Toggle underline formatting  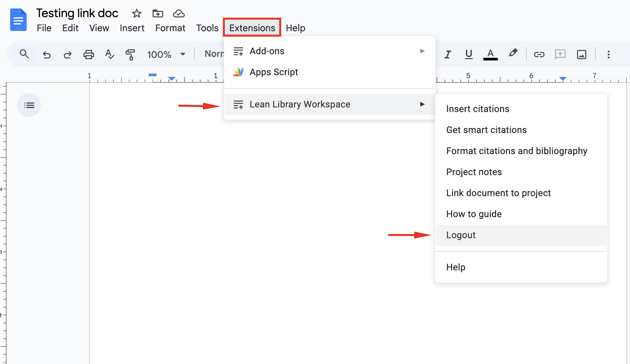point(469,54)
